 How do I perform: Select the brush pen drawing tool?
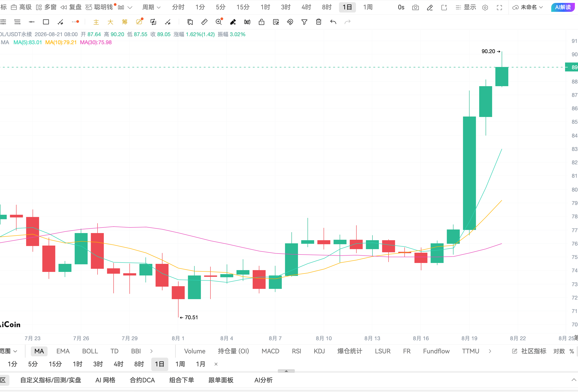(233, 22)
